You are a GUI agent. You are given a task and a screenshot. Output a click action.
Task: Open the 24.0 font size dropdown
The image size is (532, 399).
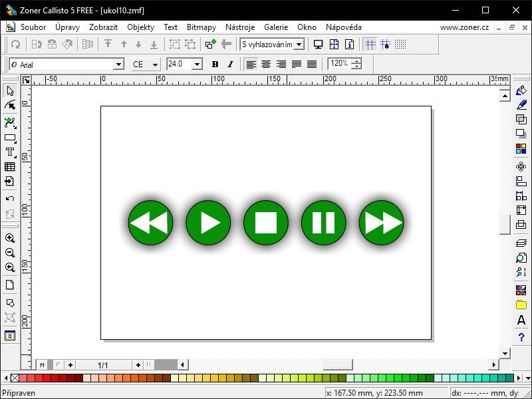pyautogui.click(x=197, y=65)
